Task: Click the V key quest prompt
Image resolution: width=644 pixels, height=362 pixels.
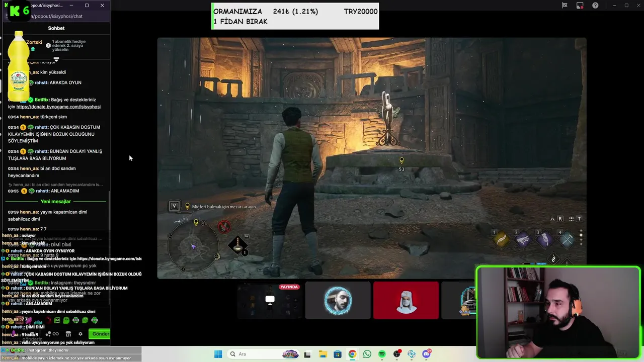Action: [x=174, y=206]
